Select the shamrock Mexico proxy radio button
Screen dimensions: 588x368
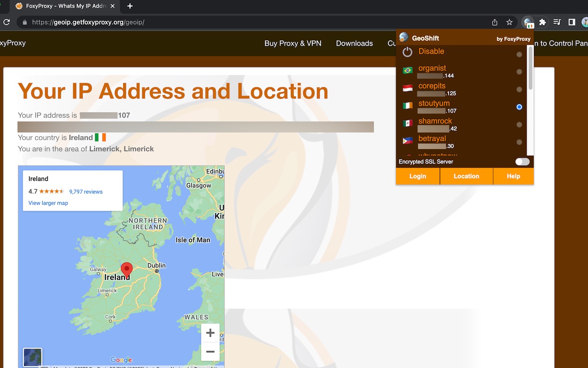[519, 125]
